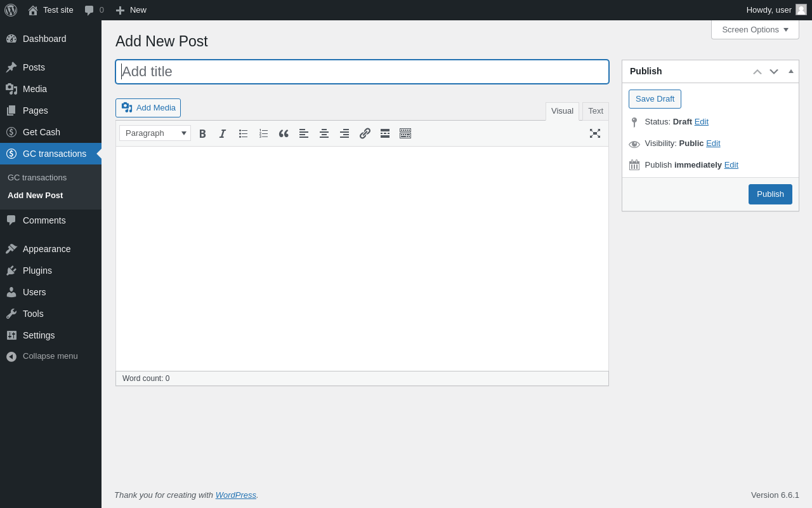The image size is (812, 508).
Task: Toggle the editor toolbar (kitchen sink)
Action: click(405, 133)
